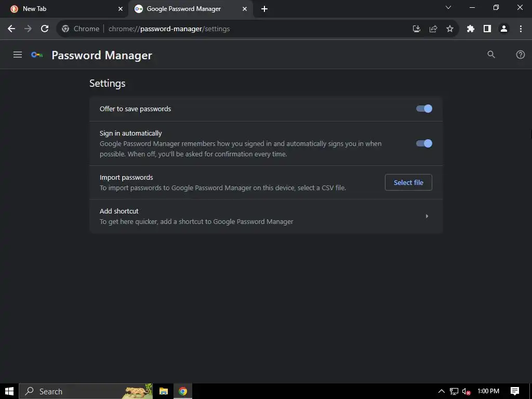
Task: Open the Password Manager hamburger menu
Action: pyautogui.click(x=18, y=55)
